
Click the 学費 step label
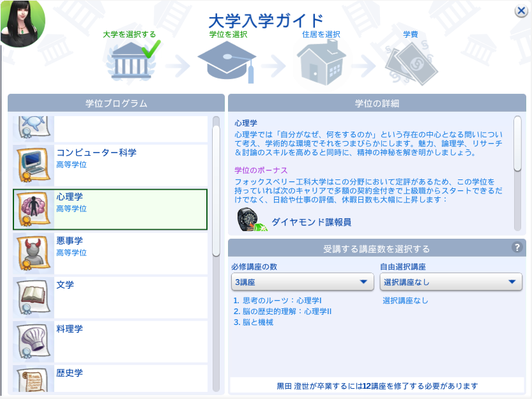tap(410, 34)
